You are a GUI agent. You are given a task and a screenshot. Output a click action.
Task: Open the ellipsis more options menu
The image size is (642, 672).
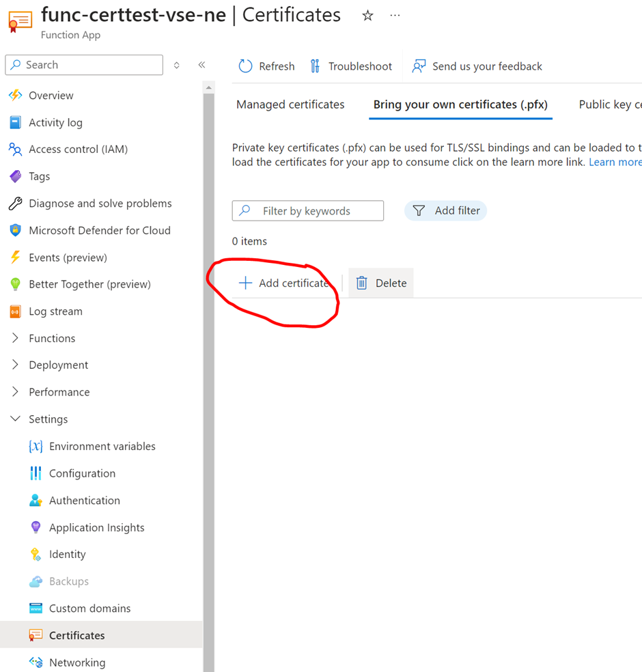(x=395, y=16)
